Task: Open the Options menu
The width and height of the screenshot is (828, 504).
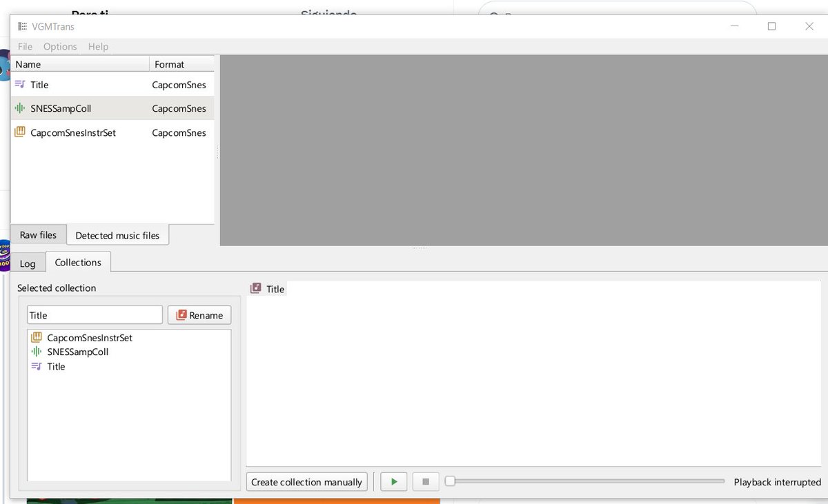Action: [x=60, y=46]
